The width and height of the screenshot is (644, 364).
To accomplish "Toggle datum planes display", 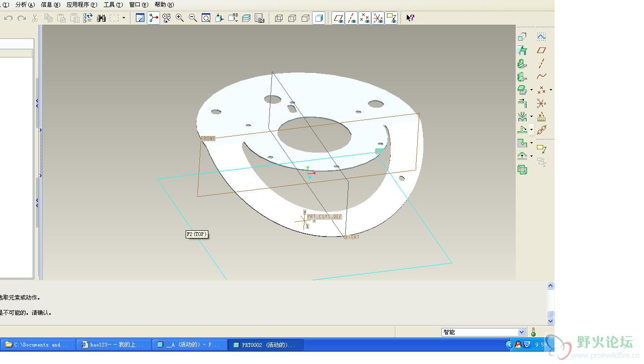I will pos(338,18).
